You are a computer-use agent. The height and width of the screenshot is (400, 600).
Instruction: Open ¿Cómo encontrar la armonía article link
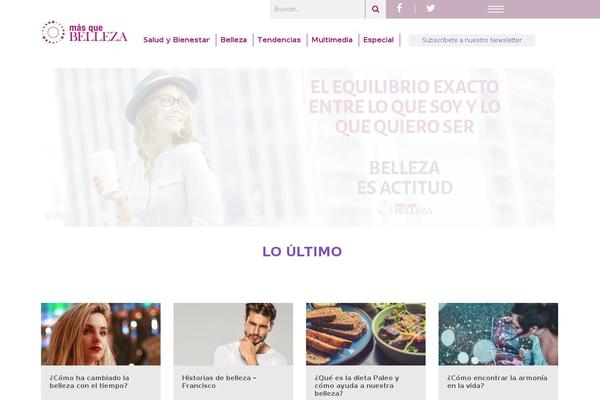[497, 382]
